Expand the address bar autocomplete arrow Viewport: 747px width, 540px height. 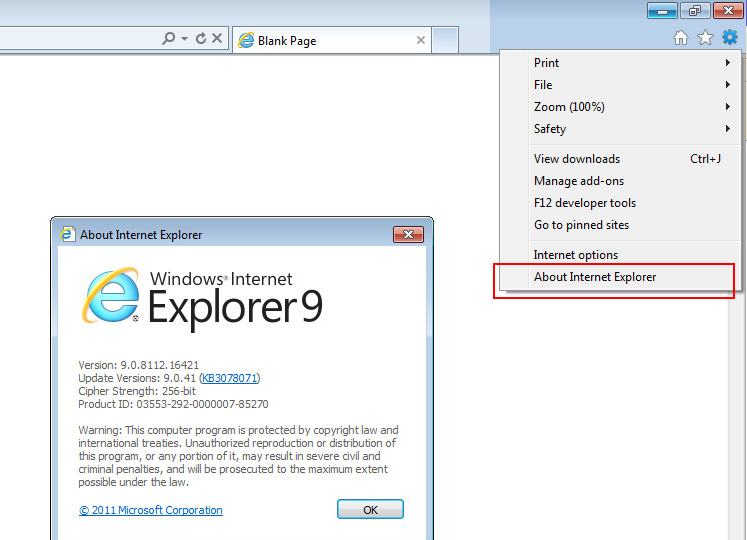(x=184, y=39)
